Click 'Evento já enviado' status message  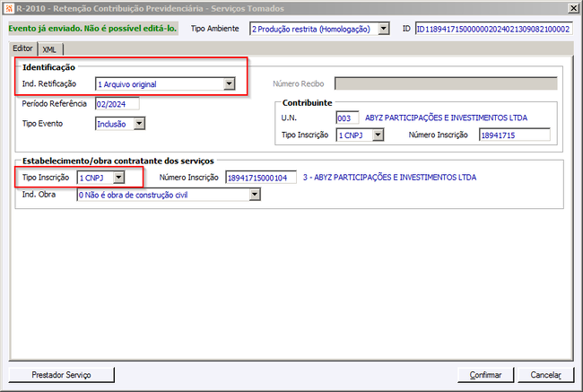tap(93, 29)
